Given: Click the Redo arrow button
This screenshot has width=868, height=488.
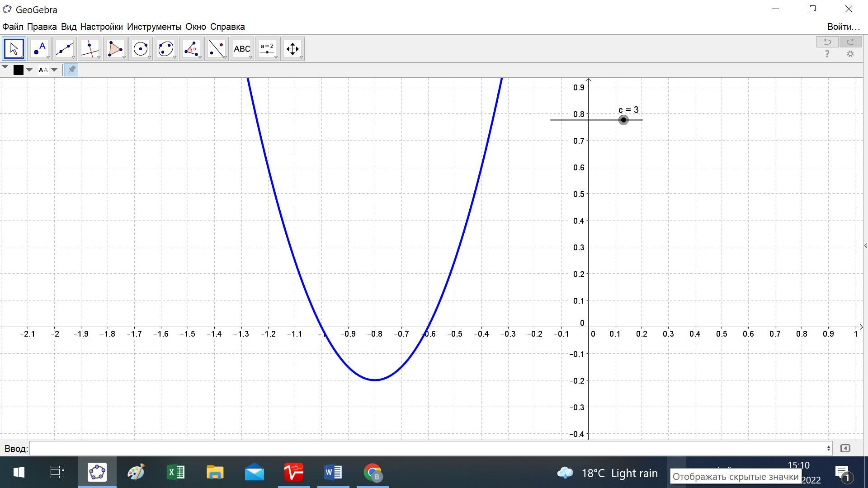Looking at the screenshot, I should (850, 42).
